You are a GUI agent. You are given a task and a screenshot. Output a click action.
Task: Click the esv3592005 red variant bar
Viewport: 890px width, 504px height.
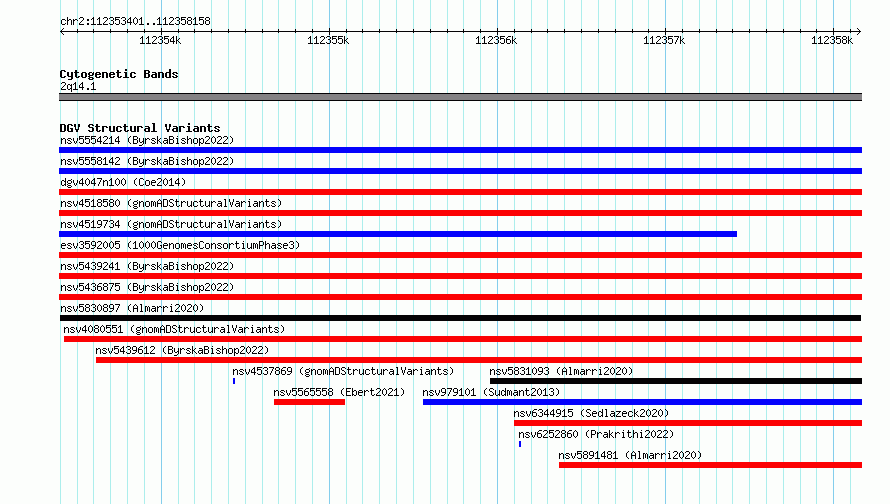click(x=460, y=255)
